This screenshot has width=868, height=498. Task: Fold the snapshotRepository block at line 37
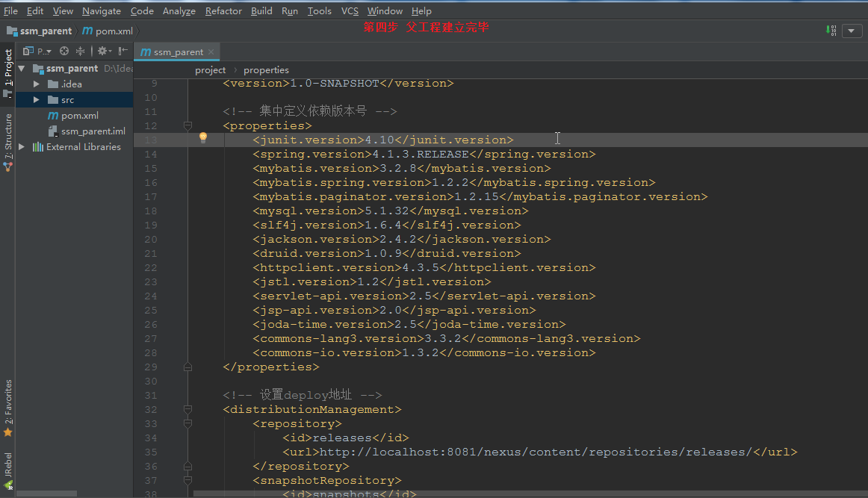pos(187,480)
